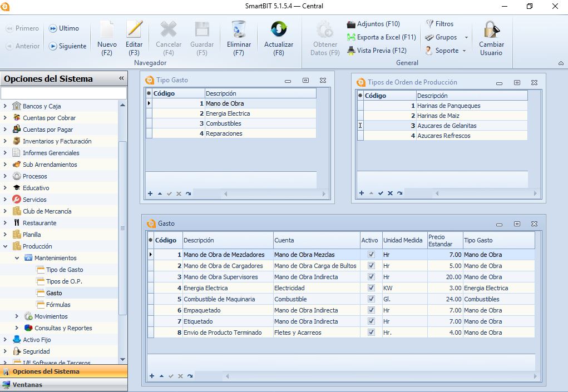The width and height of the screenshot is (568, 392).
Task: Toggle Activo for Mano de Obra de Mezcladores
Action: [371, 255]
